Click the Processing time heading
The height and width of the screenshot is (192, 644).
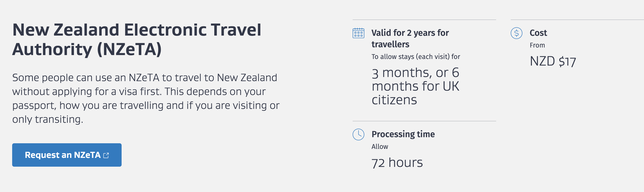[x=403, y=134]
